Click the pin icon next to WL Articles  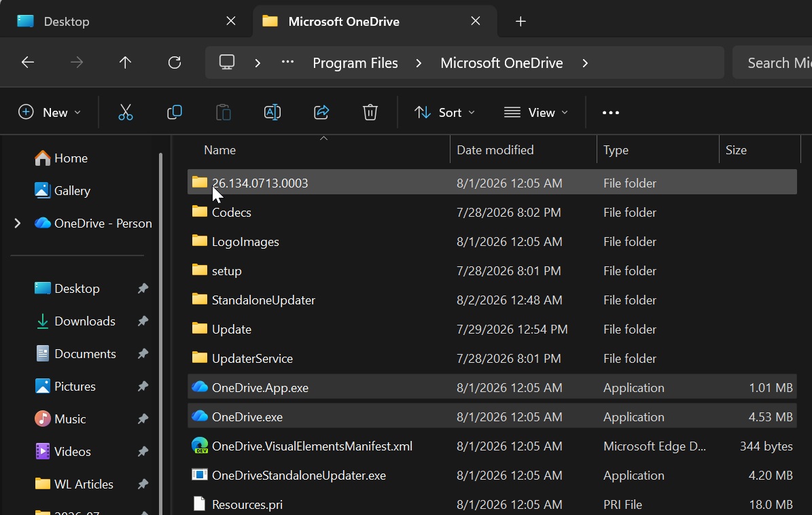click(143, 484)
